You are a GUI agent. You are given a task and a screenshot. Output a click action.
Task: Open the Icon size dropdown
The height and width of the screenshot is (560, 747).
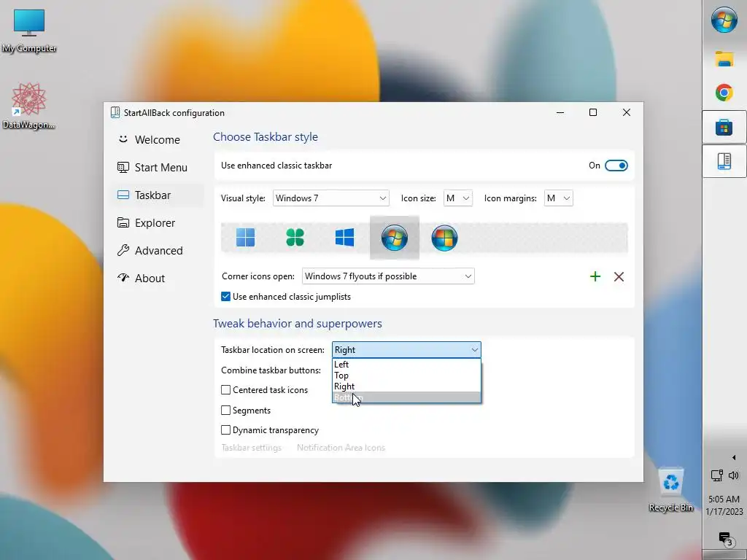pos(458,198)
